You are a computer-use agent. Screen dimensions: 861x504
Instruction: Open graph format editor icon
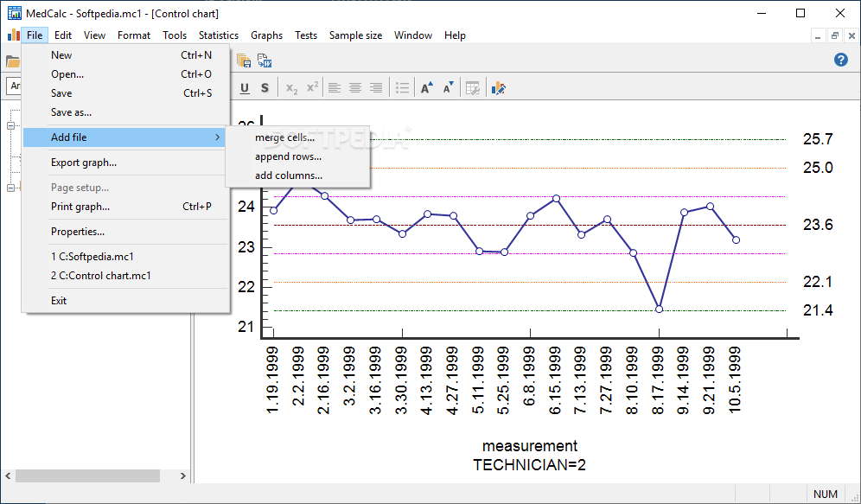click(499, 88)
